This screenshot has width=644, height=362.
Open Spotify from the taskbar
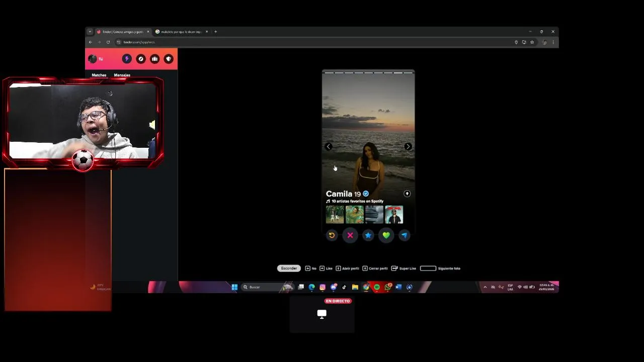point(377,287)
